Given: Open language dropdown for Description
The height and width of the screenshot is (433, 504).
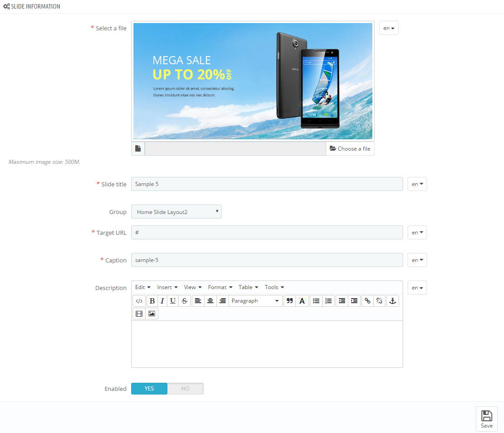Looking at the screenshot, I should [x=417, y=288].
